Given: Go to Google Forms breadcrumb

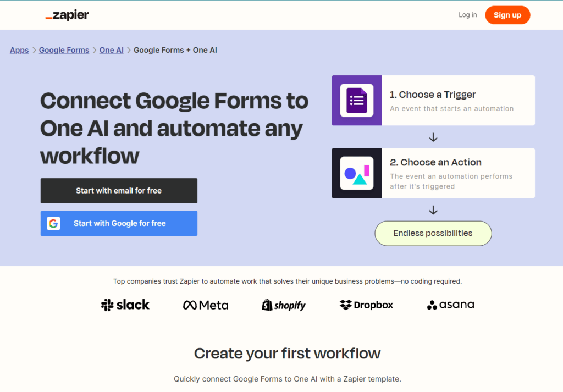Looking at the screenshot, I should pyautogui.click(x=64, y=50).
